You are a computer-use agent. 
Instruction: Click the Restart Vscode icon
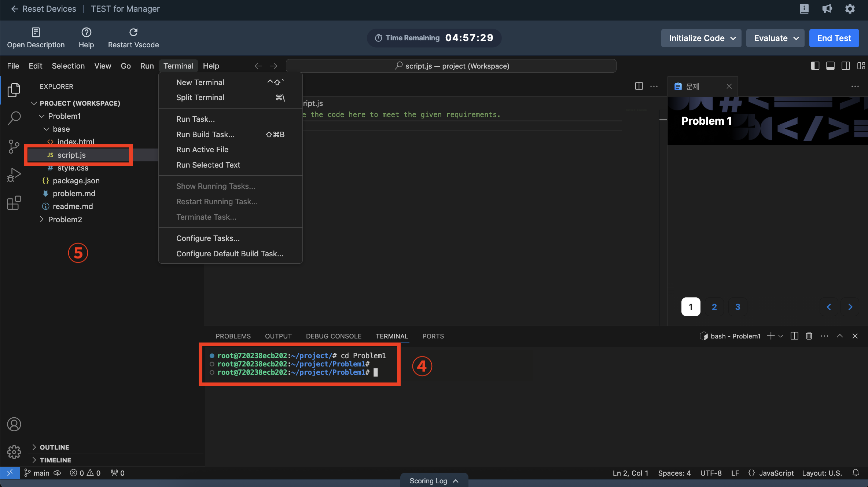[x=133, y=33]
